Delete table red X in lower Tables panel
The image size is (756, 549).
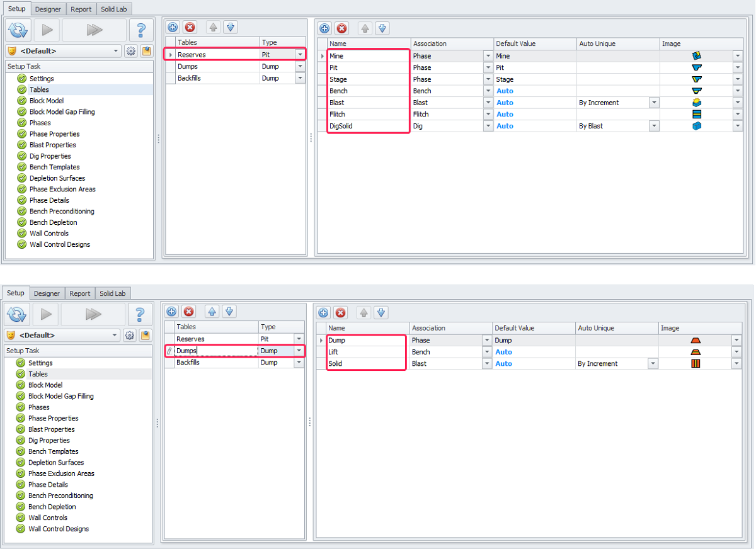[188, 312]
